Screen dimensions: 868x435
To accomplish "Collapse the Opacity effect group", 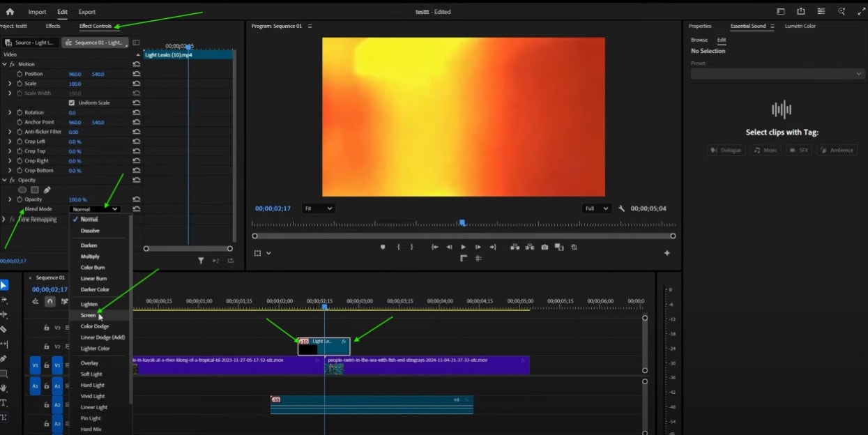I will (4, 180).
